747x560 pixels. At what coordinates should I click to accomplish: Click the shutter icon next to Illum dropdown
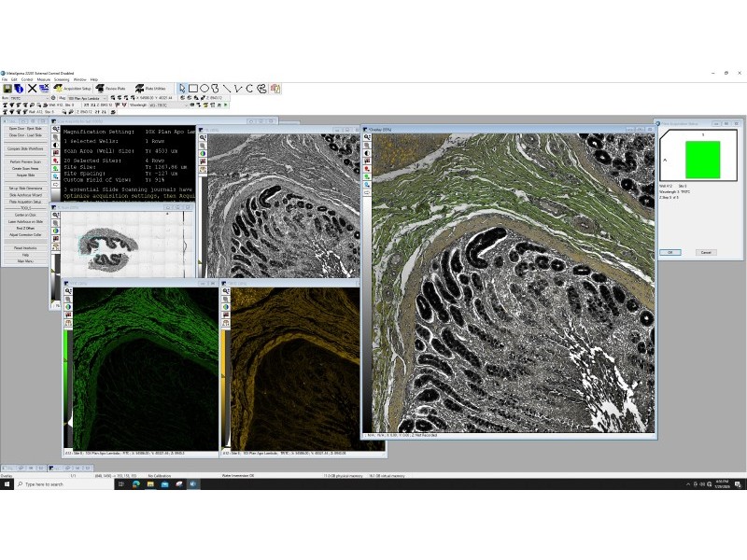53,98
